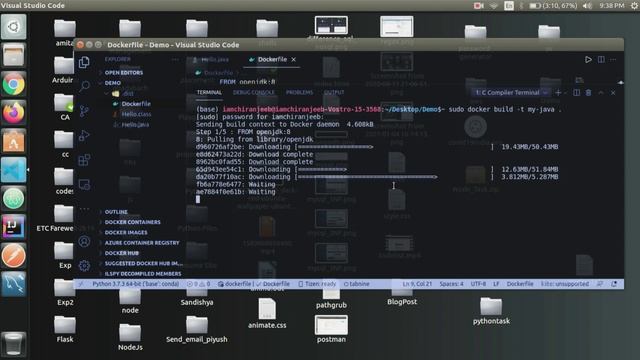Image resolution: width=640 pixels, height=360 pixels.
Task: Expand the ILSPY DECOMPILED MEMBERS section
Action: pyautogui.click(x=142, y=273)
